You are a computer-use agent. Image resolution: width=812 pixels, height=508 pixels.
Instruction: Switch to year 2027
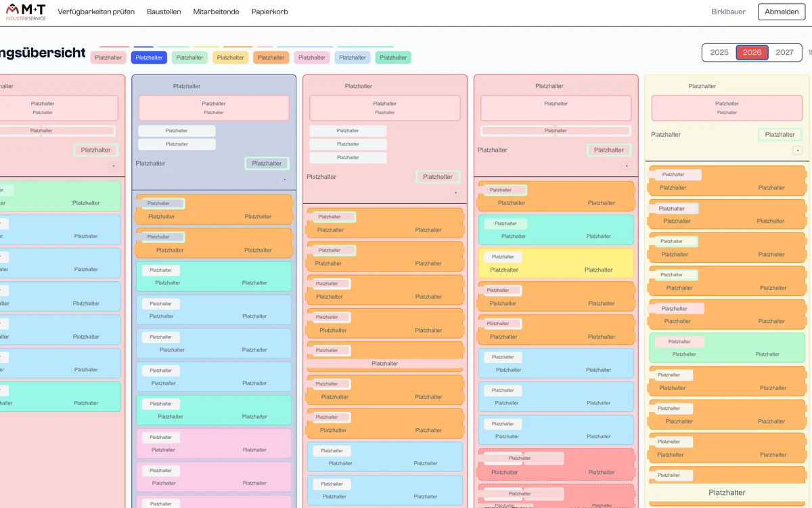click(784, 52)
